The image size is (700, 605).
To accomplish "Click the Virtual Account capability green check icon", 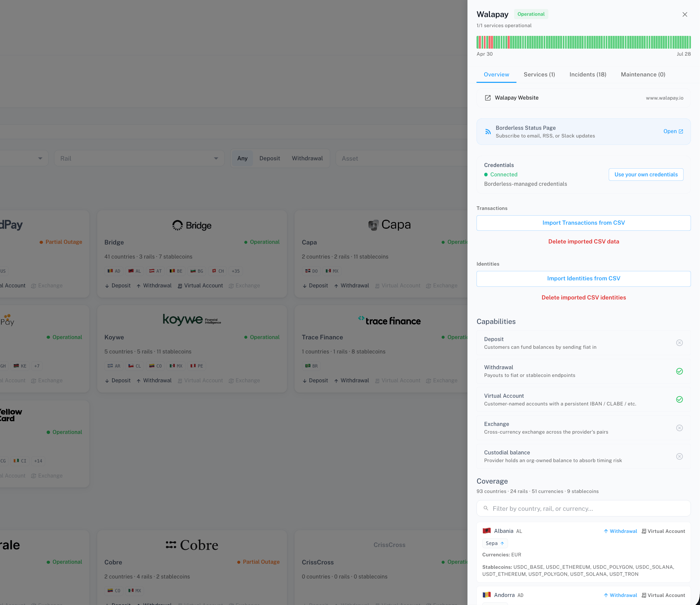I will click(x=679, y=399).
